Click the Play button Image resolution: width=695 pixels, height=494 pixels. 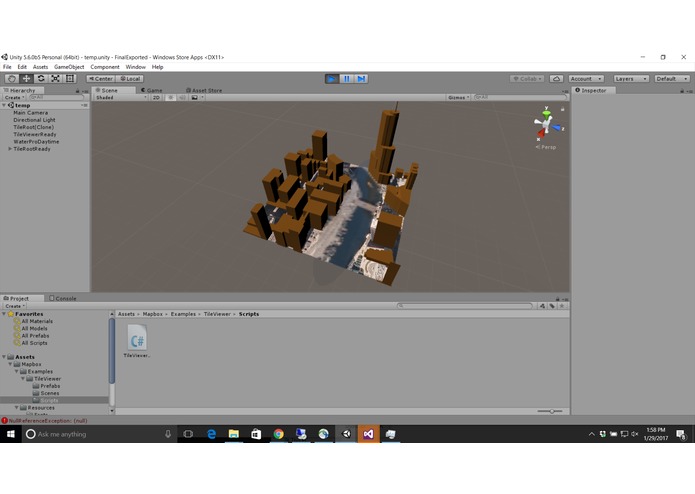pyautogui.click(x=332, y=79)
